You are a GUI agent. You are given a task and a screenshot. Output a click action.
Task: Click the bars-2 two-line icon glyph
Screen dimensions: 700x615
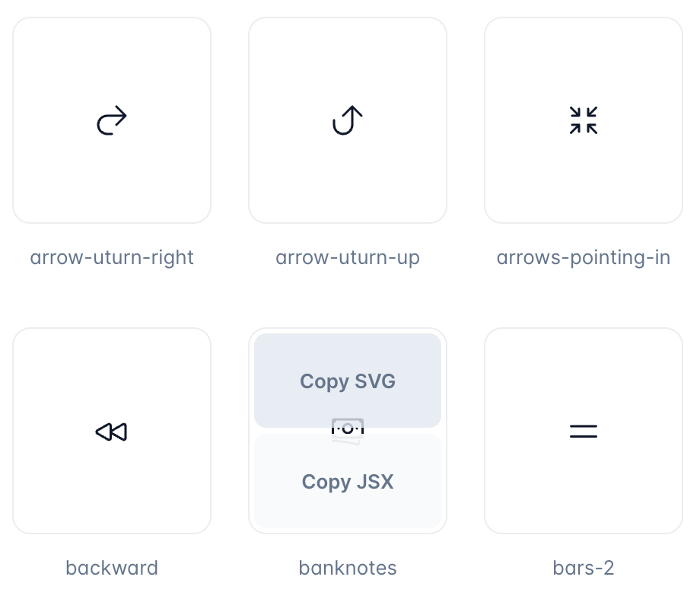coord(584,432)
